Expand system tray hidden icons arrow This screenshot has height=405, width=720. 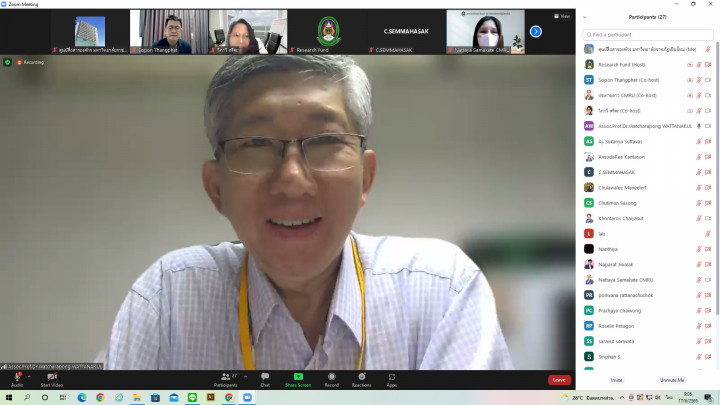622,398
